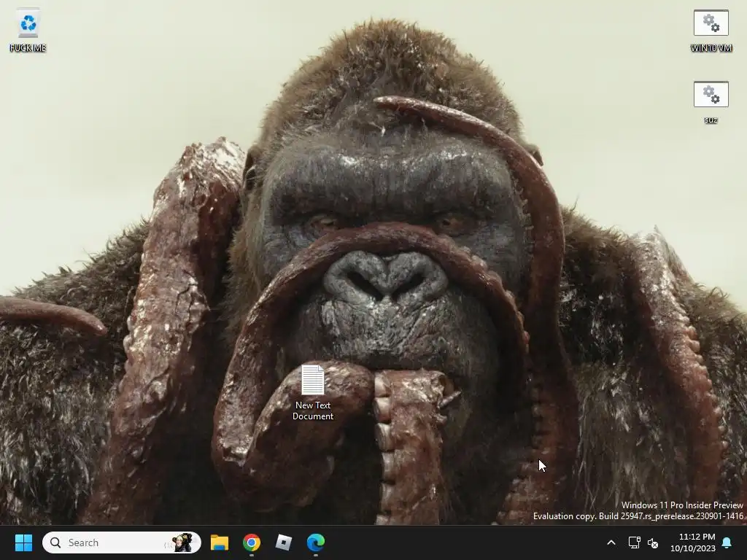Screen dimensions: 747x560
Task: Open the network status tray icon
Action: click(634, 542)
